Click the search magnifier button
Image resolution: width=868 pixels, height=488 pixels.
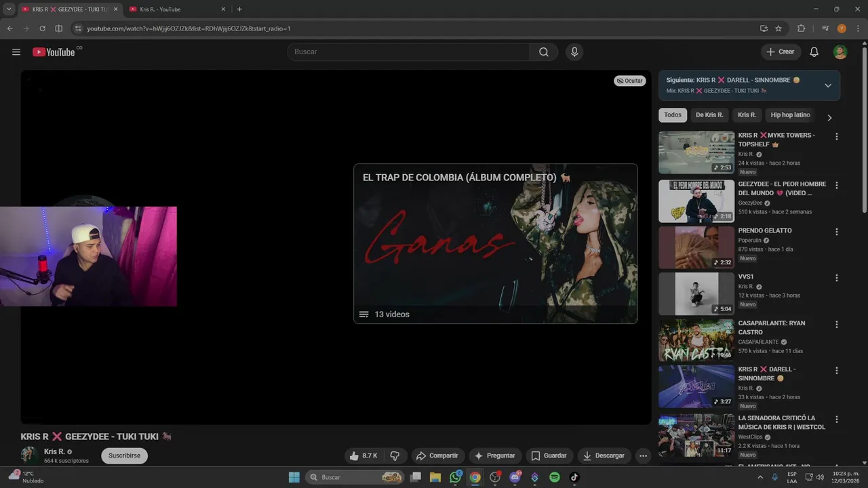click(544, 52)
